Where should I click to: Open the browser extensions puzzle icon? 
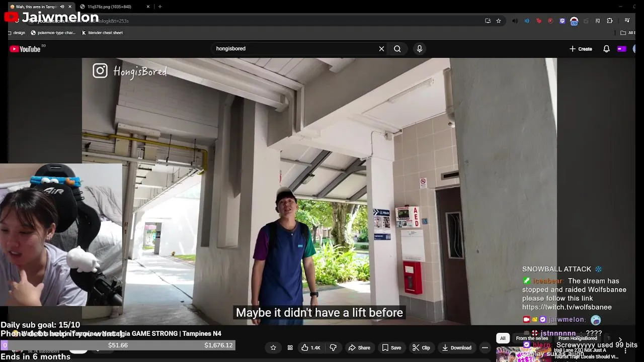click(610, 21)
